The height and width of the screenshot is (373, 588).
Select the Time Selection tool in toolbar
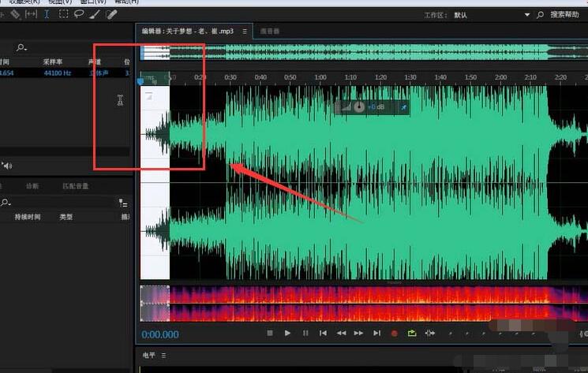click(x=47, y=14)
